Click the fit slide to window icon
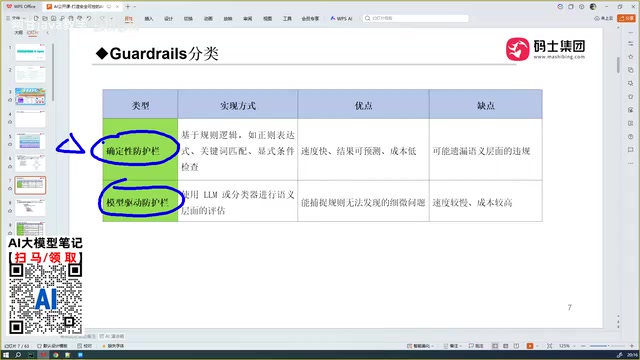This screenshot has height=360, width=640. (x=550, y=346)
